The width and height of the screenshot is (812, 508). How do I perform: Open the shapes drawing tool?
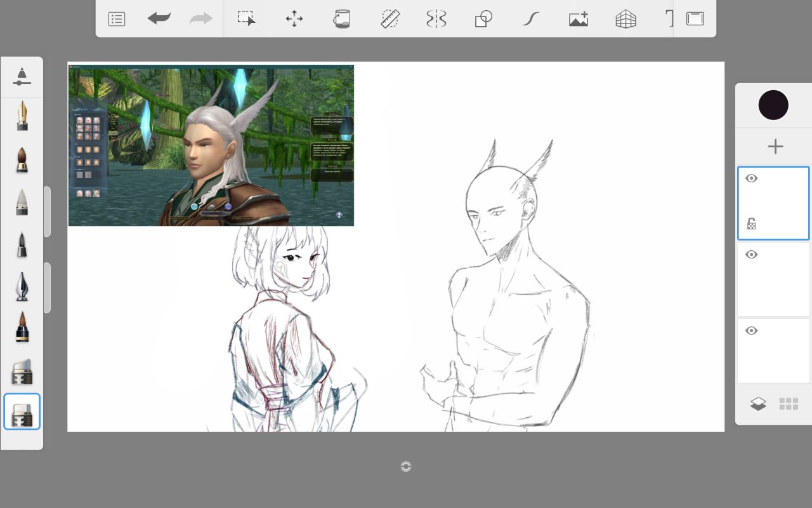pos(483,19)
